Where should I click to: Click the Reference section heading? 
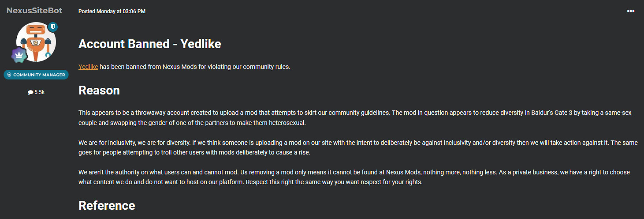[106, 205]
